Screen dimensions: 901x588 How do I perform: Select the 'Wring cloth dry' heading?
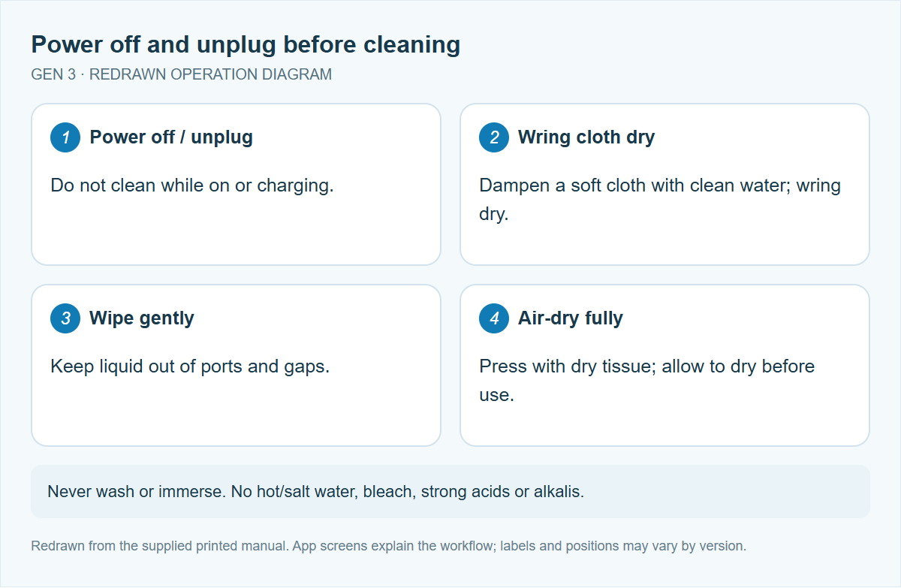pyautogui.click(x=586, y=137)
